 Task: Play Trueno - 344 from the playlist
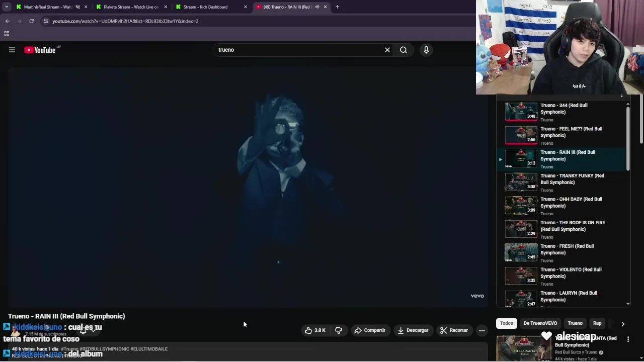(x=561, y=112)
